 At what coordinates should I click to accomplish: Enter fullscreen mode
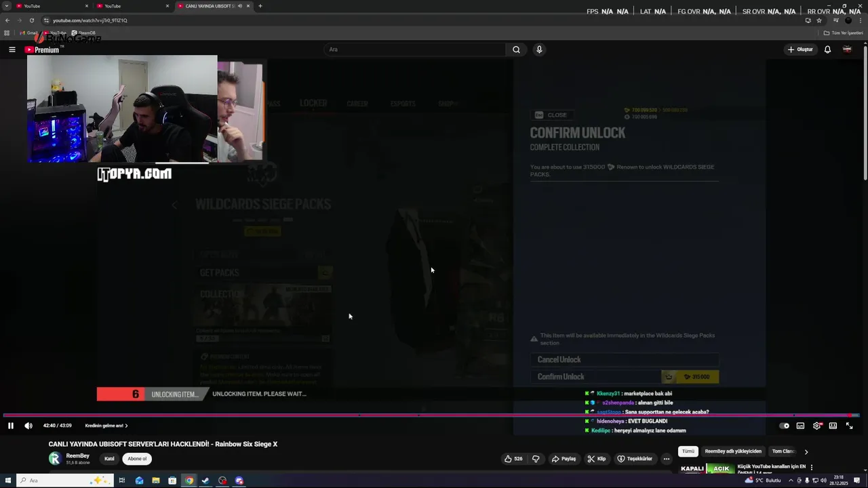coord(849,426)
